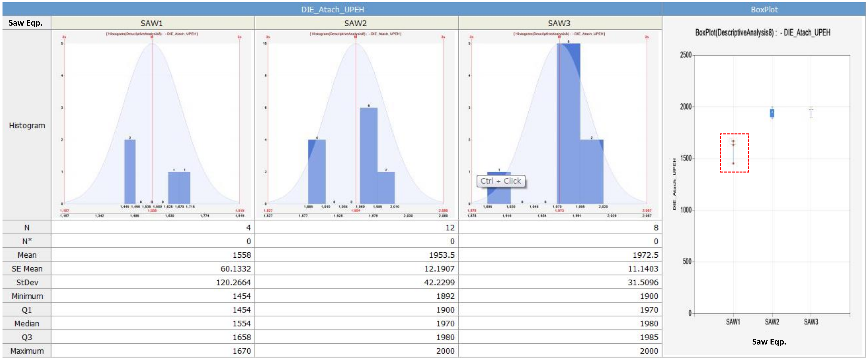
Task: Click the BoxPlot panel header
Action: coord(764,9)
